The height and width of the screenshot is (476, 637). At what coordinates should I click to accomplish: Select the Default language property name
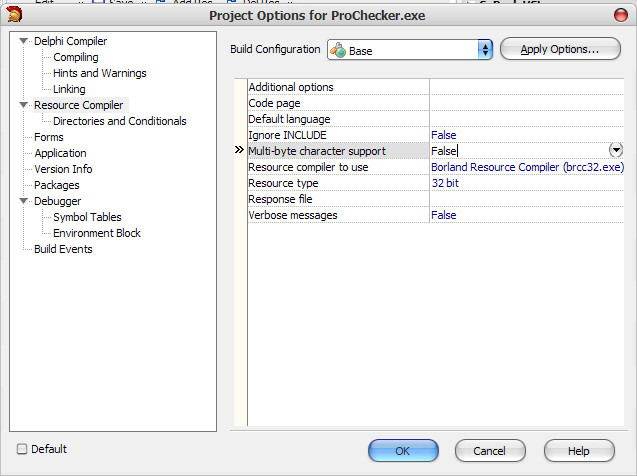289,119
